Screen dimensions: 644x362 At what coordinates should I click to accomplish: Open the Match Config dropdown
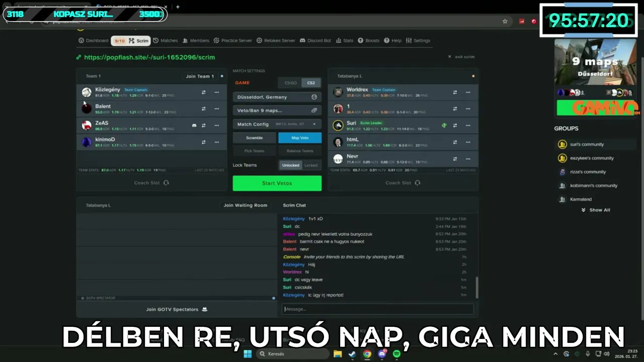click(277, 124)
